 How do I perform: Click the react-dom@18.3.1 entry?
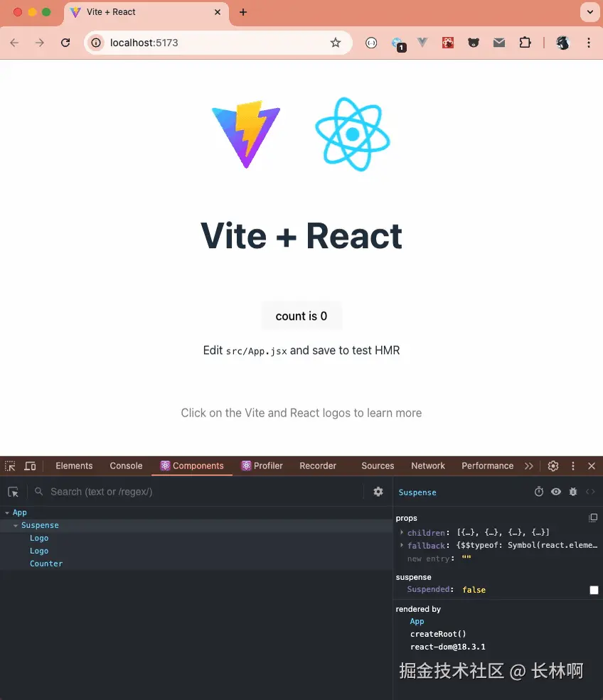447,647
